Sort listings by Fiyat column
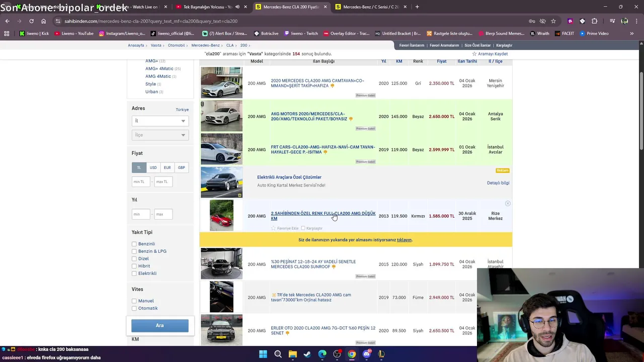The width and height of the screenshot is (644, 362). 442,61
